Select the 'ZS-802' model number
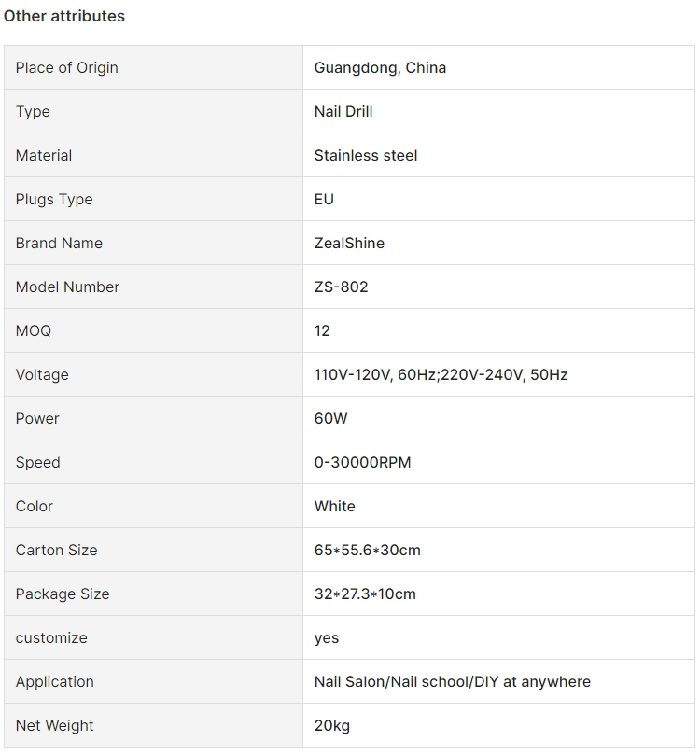 [x=341, y=287]
